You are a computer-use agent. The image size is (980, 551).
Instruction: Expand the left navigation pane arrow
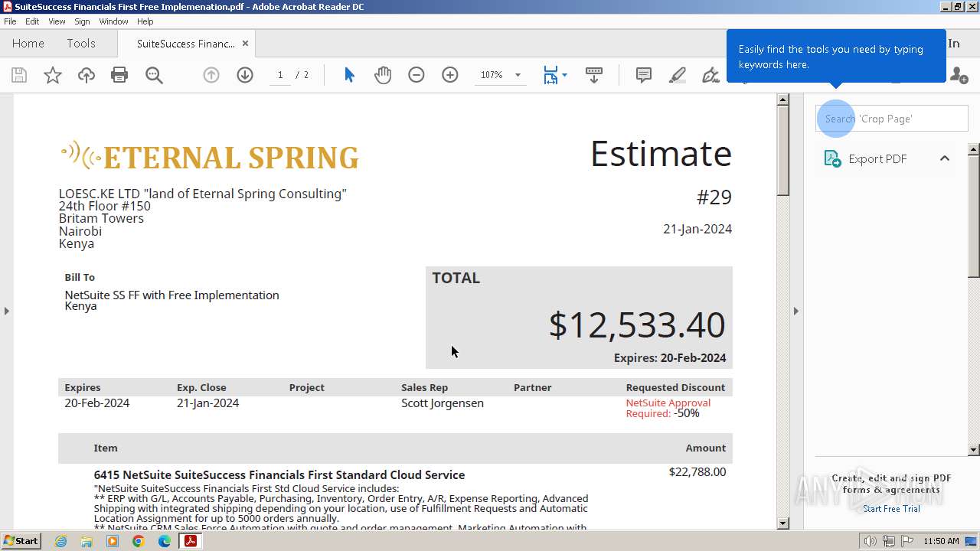pos(7,311)
